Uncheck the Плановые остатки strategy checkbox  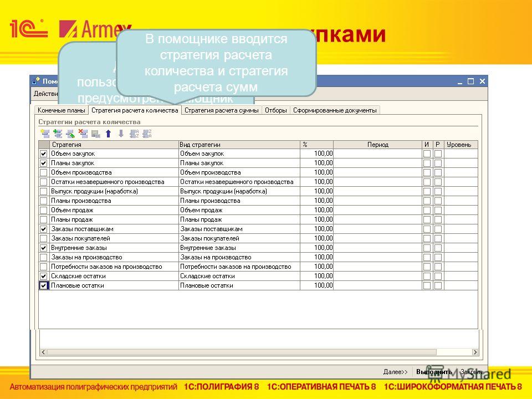point(43,286)
